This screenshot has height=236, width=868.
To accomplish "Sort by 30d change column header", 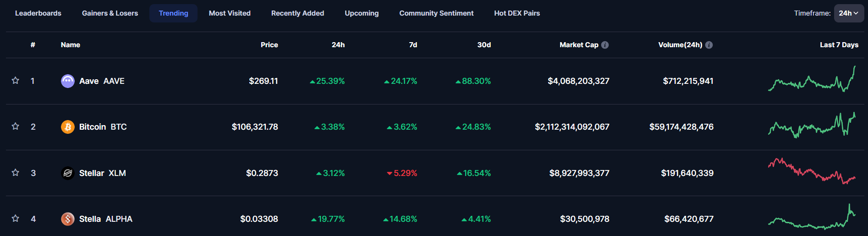I will (x=484, y=45).
